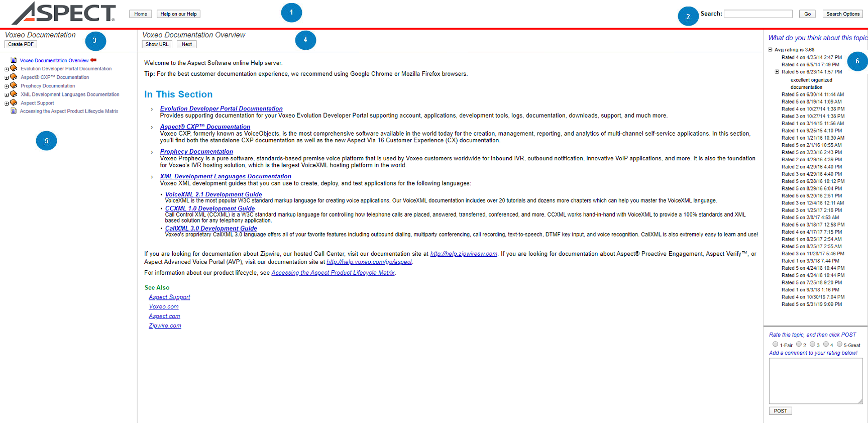Image resolution: width=868 pixels, height=425 pixels.
Task: Collapse the Avg rating list
Action: click(770, 50)
